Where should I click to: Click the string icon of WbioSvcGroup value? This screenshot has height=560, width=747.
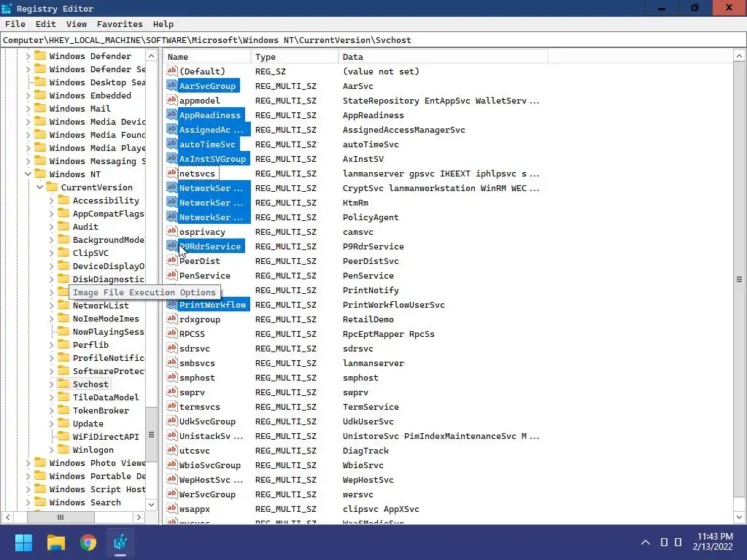point(171,464)
